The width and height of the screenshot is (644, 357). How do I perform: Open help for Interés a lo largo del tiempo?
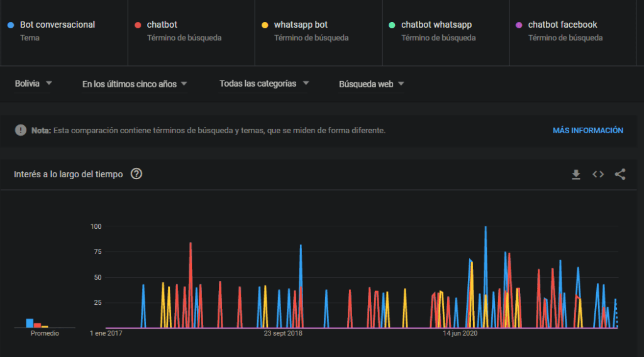[136, 174]
